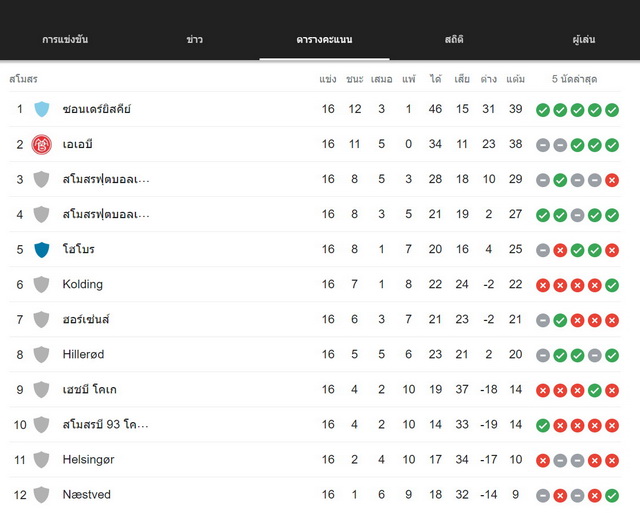Click first gray draw icon in เอเอบี row
This screenshot has width=640, height=516.
pyautogui.click(x=543, y=145)
